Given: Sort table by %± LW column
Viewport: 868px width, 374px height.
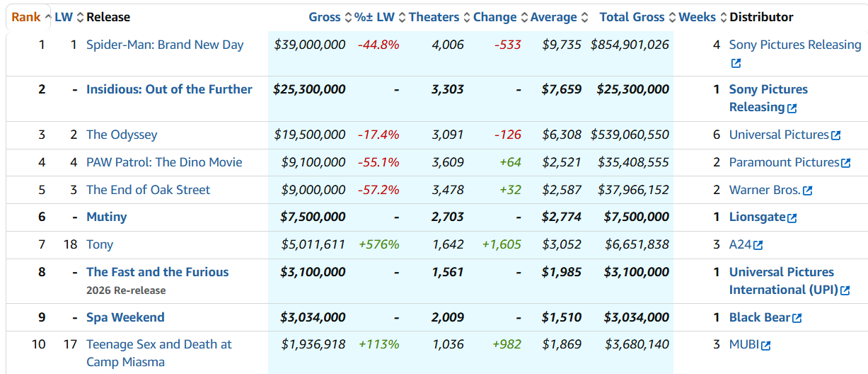Looking at the screenshot, I should click(380, 17).
